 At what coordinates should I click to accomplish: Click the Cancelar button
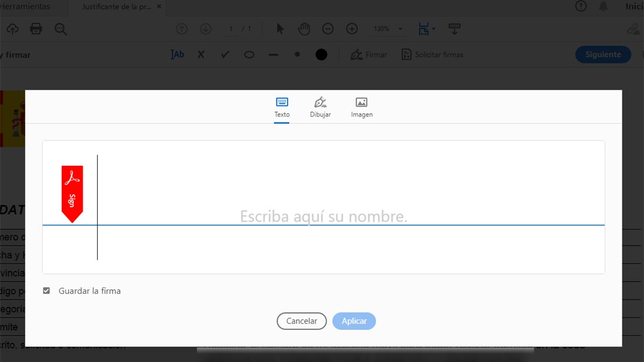point(302,321)
